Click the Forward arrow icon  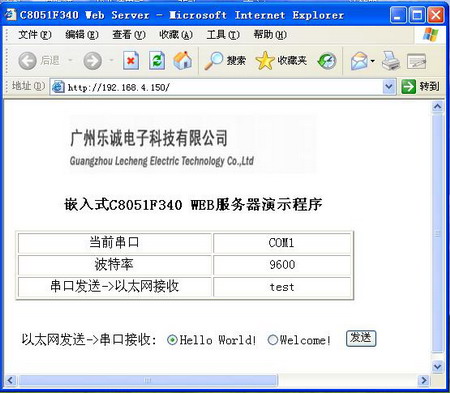click(92, 61)
